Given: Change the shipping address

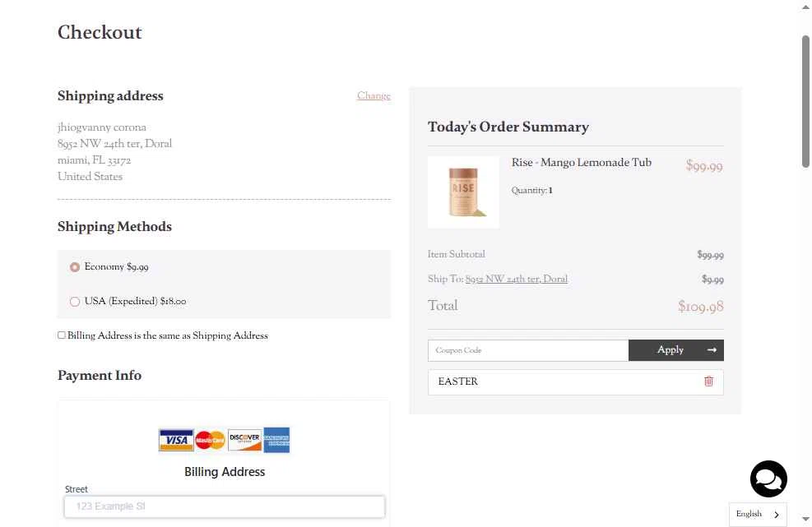Looking at the screenshot, I should tap(374, 95).
